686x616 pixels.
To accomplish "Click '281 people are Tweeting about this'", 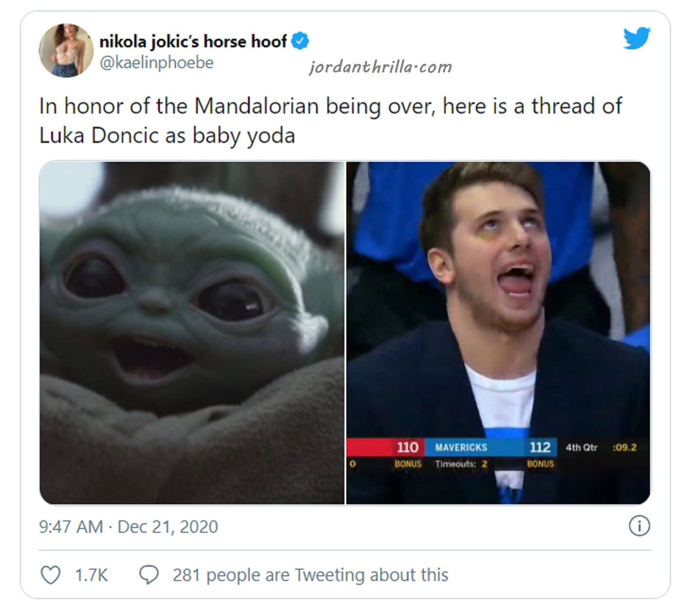I will coord(310,575).
